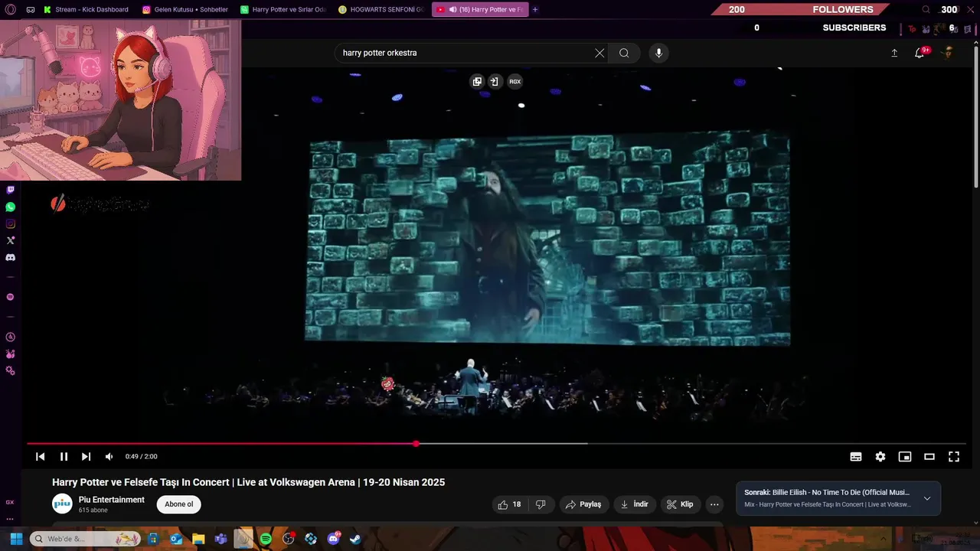Open player settings gear
The height and width of the screenshot is (551, 980).
coord(880,456)
